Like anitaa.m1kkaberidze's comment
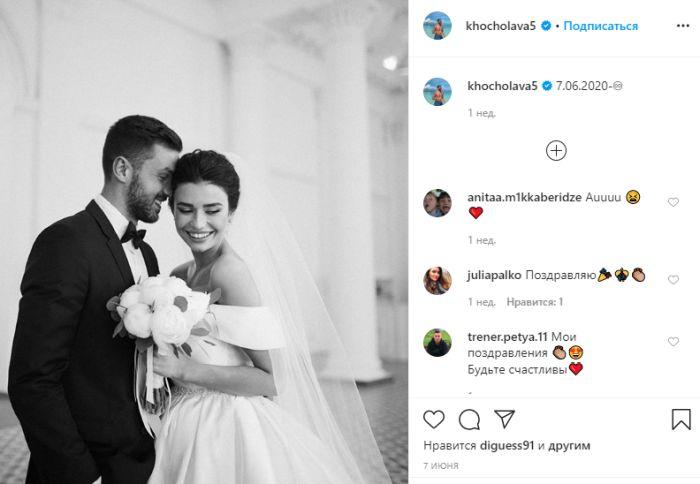The image size is (700, 484). coord(673,202)
